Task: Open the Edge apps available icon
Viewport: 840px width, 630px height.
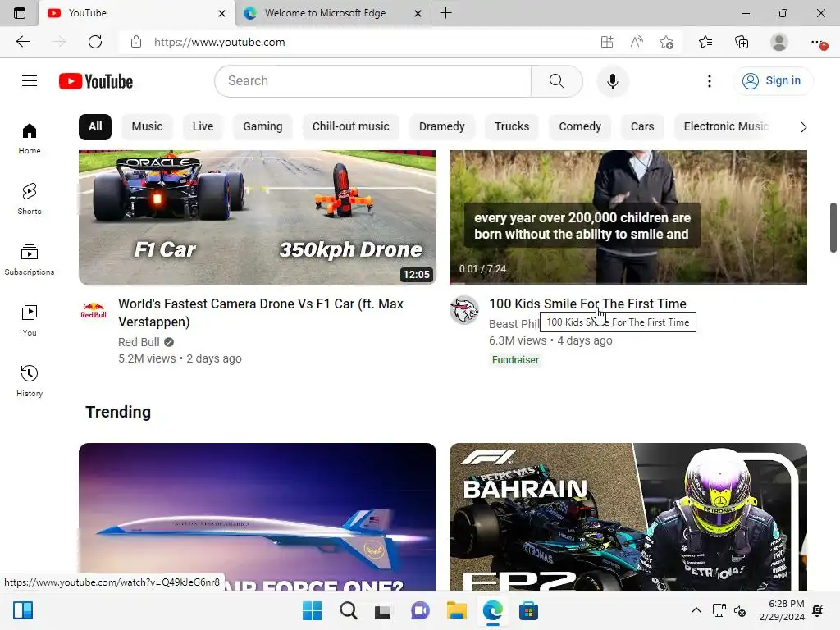Action: [x=606, y=42]
